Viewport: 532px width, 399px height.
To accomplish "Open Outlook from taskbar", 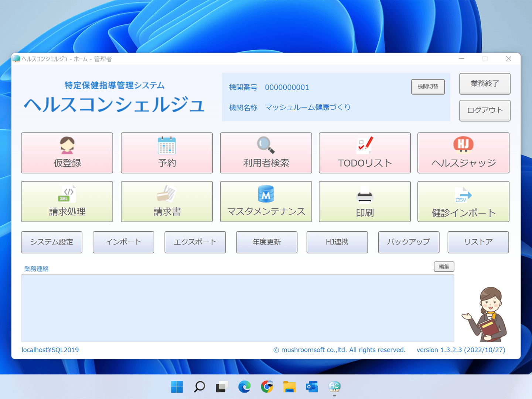I will [x=312, y=387].
